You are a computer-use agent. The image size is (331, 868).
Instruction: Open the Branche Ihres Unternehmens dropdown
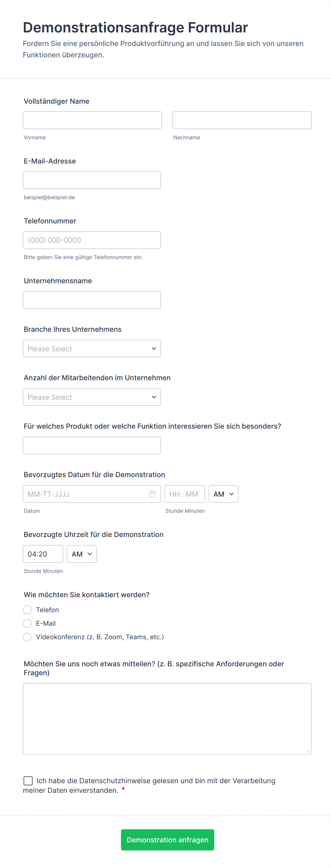[x=92, y=348]
